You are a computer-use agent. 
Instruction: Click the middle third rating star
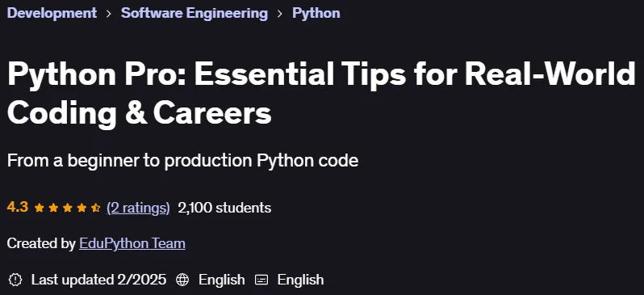point(67,208)
